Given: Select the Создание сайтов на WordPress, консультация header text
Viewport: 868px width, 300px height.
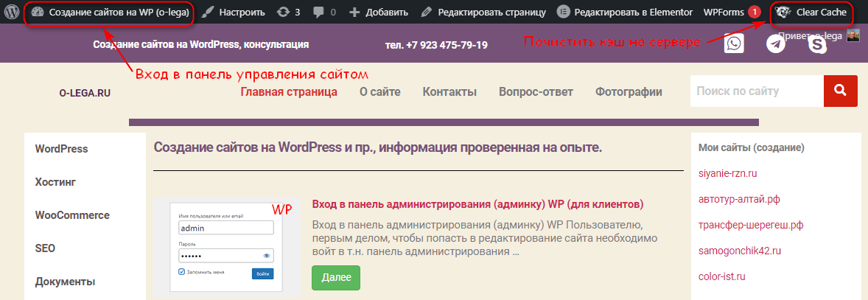Looking at the screenshot, I should [x=201, y=44].
